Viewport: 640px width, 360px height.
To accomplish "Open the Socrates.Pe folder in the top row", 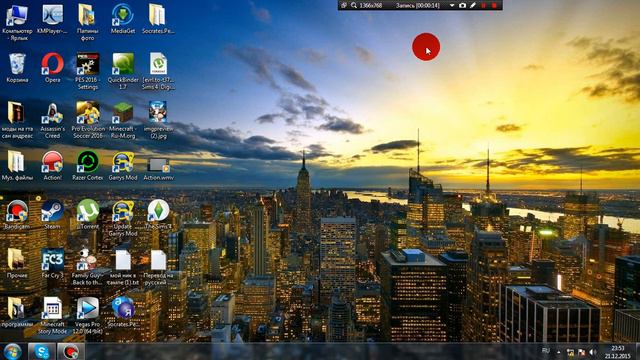I will click(158, 16).
